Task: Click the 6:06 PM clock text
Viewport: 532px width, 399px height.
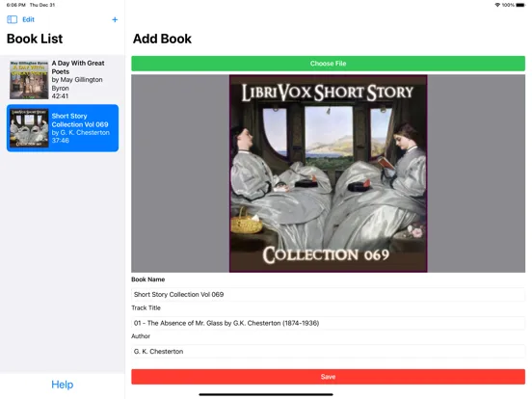Action: [x=16, y=5]
